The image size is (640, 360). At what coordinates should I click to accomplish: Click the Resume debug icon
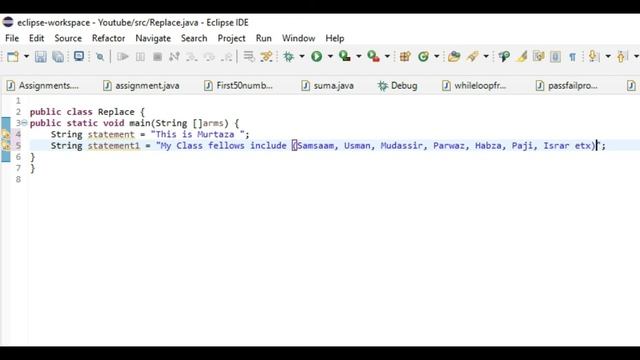[122, 56]
